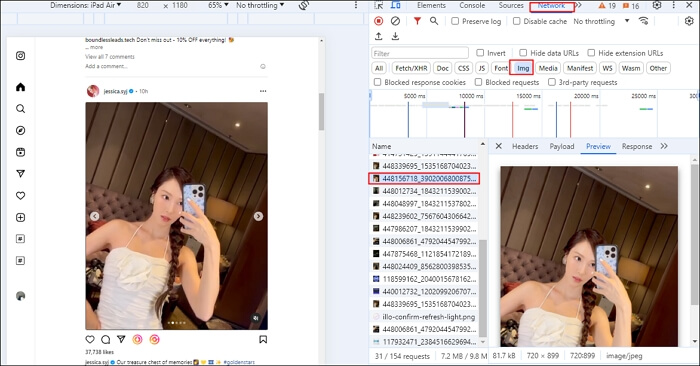Open the Headers tab of request details

coord(525,146)
